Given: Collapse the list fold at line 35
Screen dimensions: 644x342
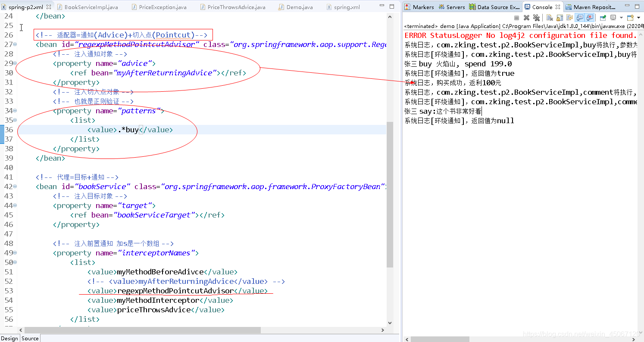Looking at the screenshot, I should (15, 120).
